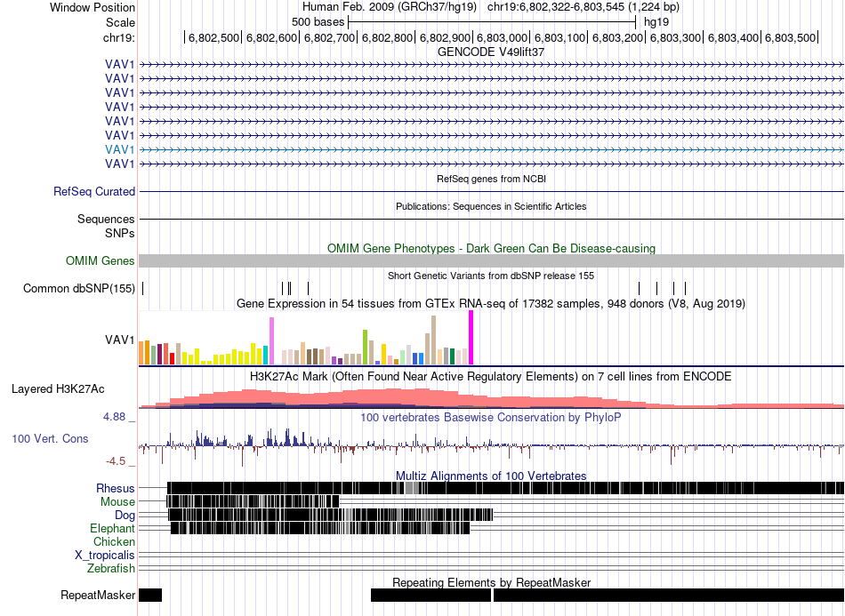The image size is (845, 616).
Task: Click the SNPs track label
Action: point(120,233)
